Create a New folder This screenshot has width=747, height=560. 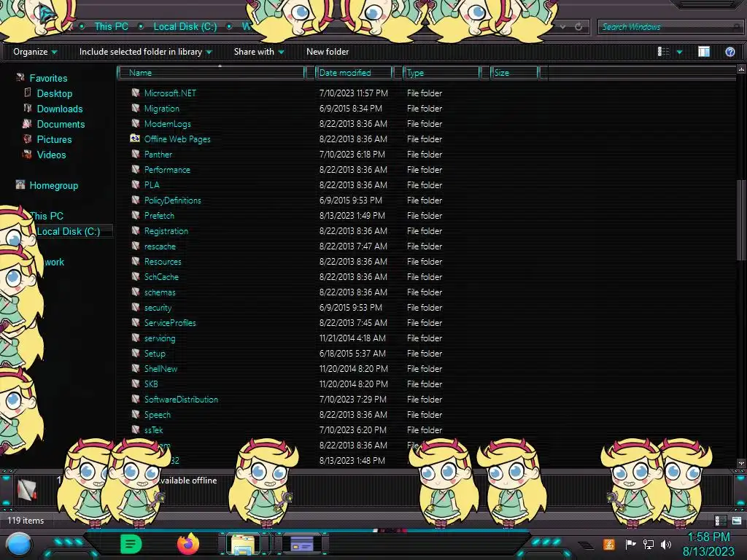328,52
